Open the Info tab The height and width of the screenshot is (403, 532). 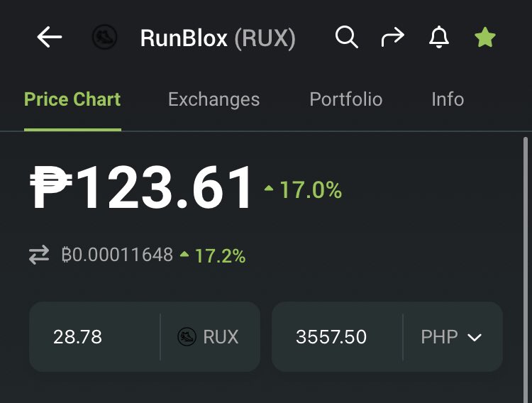pyautogui.click(x=448, y=99)
